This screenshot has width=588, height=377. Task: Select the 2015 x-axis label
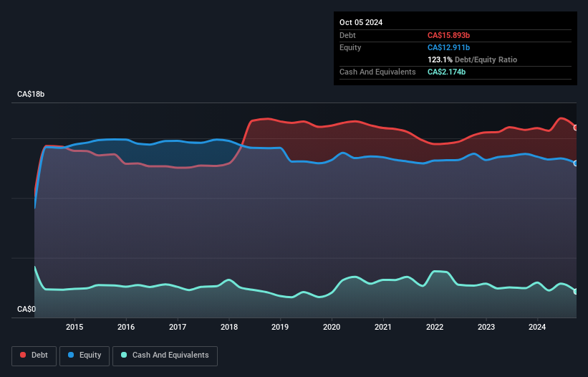[74, 327]
